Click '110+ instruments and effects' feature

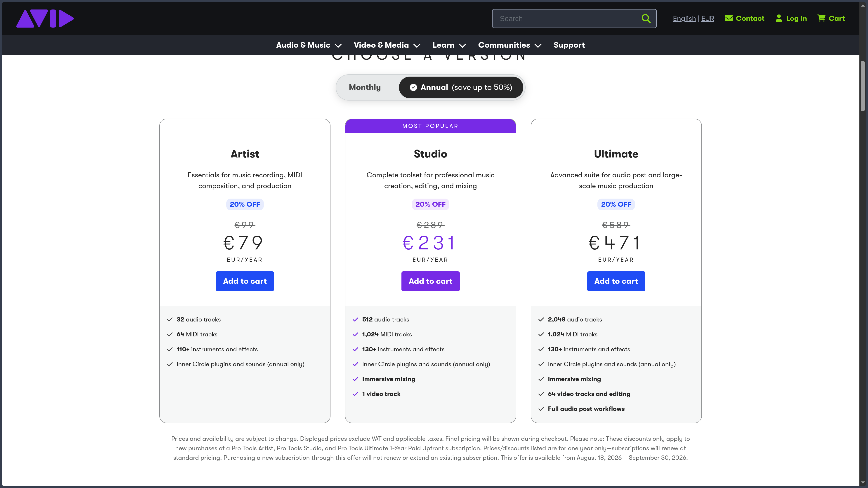pyautogui.click(x=217, y=349)
